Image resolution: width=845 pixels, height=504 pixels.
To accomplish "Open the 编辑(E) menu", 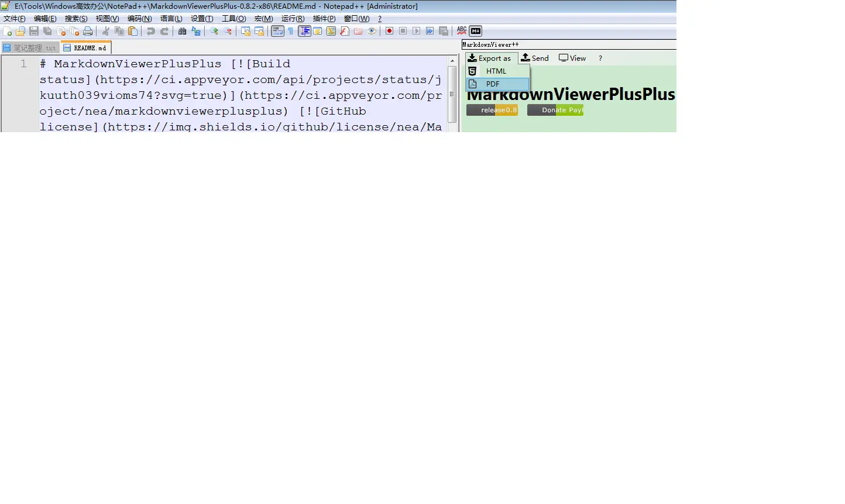I will coord(45,19).
